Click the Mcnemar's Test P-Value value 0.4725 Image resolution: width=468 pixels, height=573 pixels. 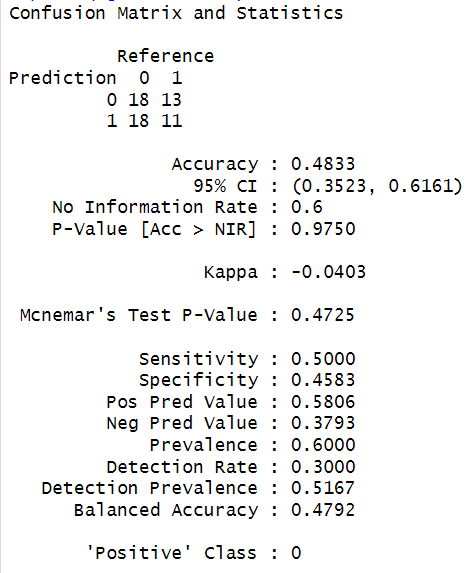tap(323, 315)
